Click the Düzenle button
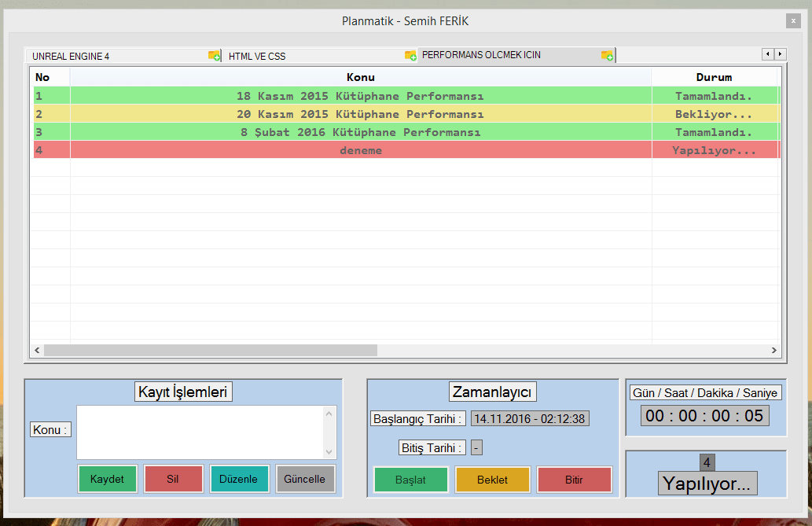812x526 pixels. click(x=240, y=480)
